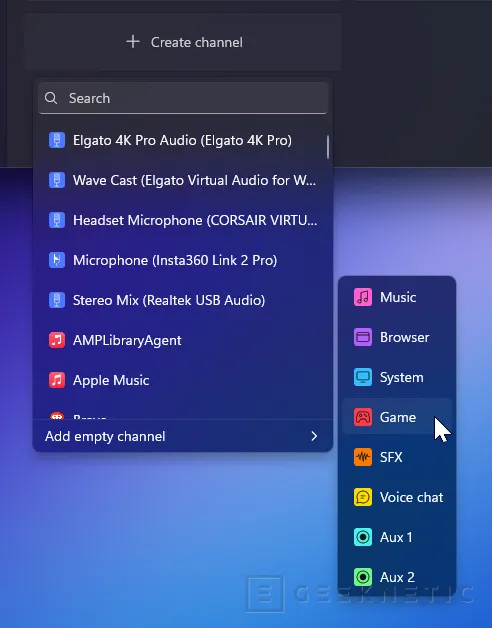Click the orange SFX waveform icon
The image size is (492, 628).
363,457
